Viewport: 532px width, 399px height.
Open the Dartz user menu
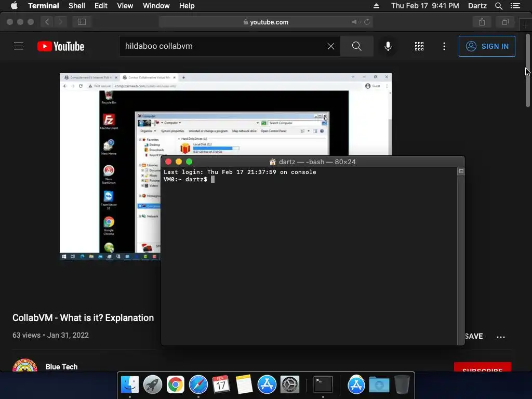(477, 6)
